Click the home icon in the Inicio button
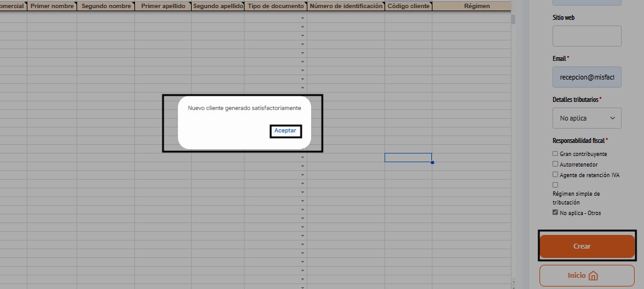 593,276
